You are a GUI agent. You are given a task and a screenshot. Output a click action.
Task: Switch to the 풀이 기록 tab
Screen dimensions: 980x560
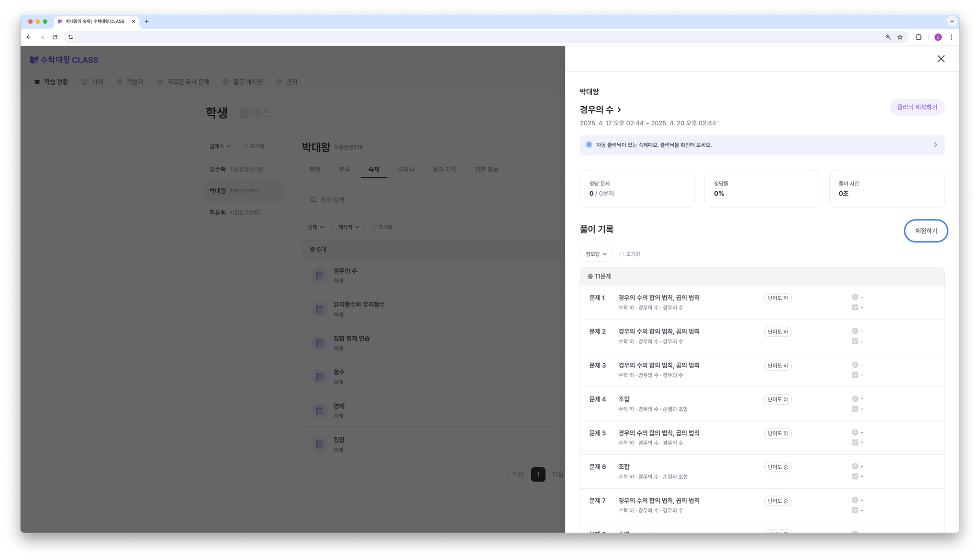coord(444,169)
